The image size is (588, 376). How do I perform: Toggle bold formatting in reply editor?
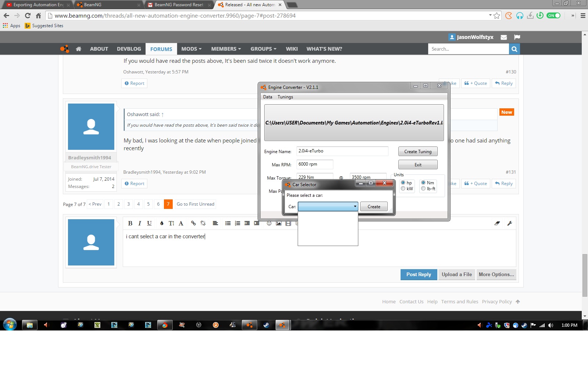(130, 223)
